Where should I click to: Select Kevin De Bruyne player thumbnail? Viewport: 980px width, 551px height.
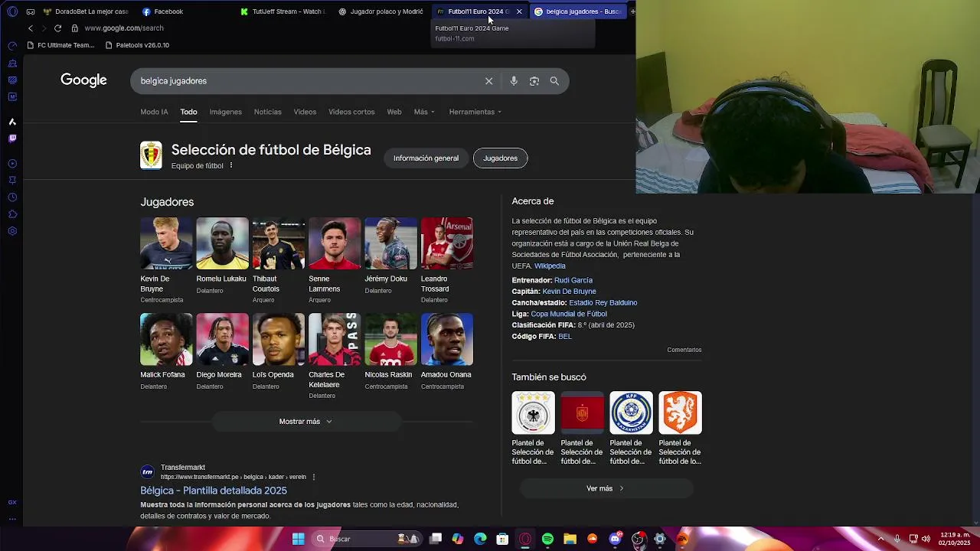[166, 243]
